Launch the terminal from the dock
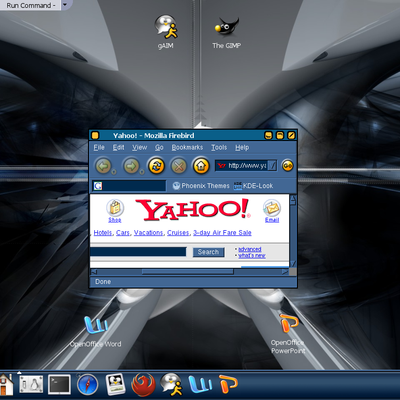This screenshot has height=400, width=400. 59,384
